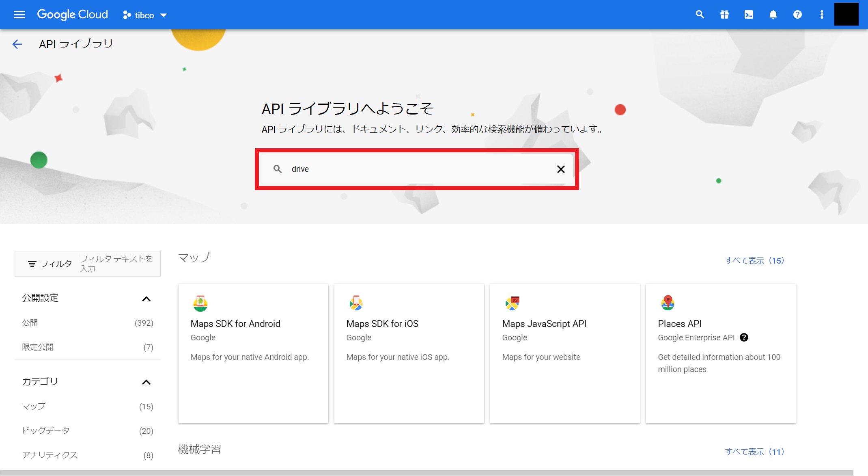Click the API ライブラリ page title
This screenshot has width=868, height=476.
[76, 44]
